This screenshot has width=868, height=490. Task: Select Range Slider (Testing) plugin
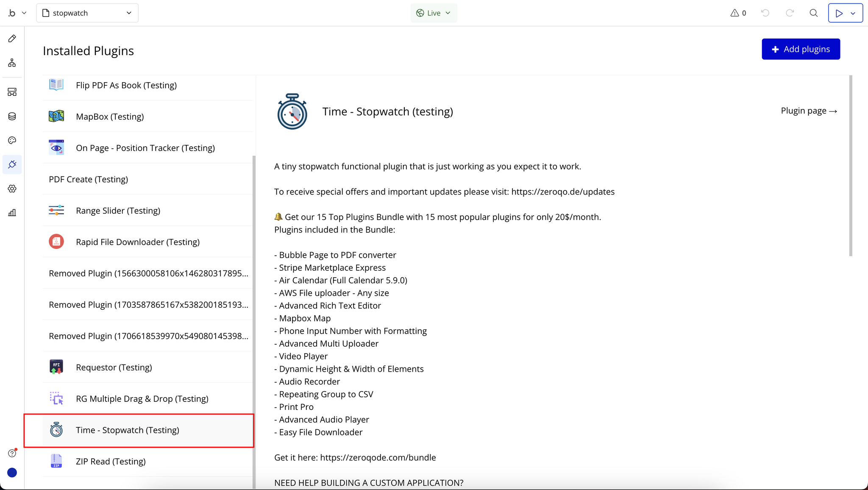(118, 211)
